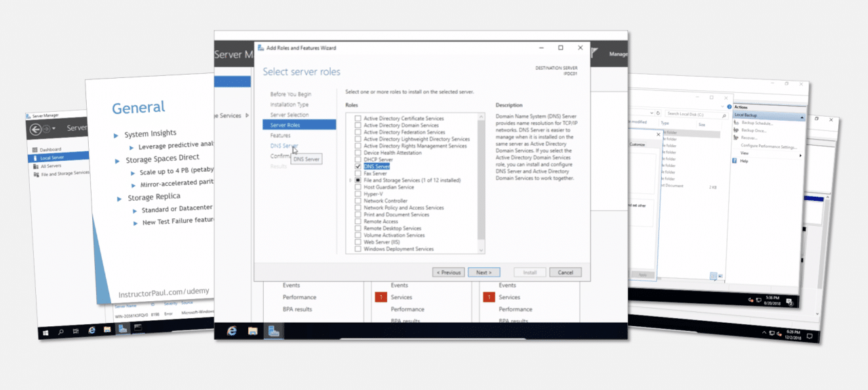Open Internet Explorer from center taskbar
Screen dimensions: 868x390
click(x=232, y=331)
